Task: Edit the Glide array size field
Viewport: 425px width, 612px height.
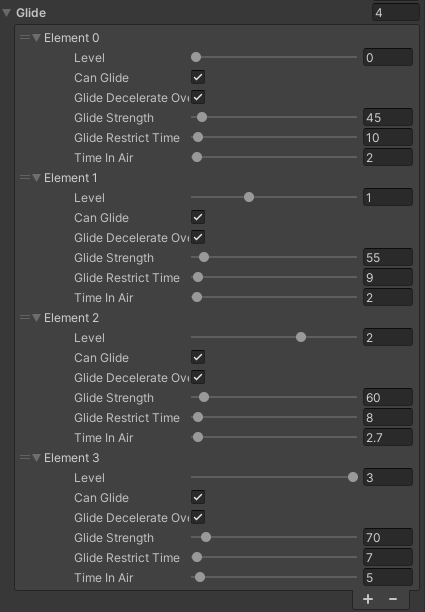Action: [x=396, y=13]
